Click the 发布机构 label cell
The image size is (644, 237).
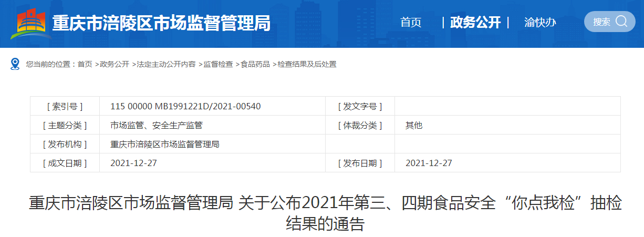pos(65,144)
